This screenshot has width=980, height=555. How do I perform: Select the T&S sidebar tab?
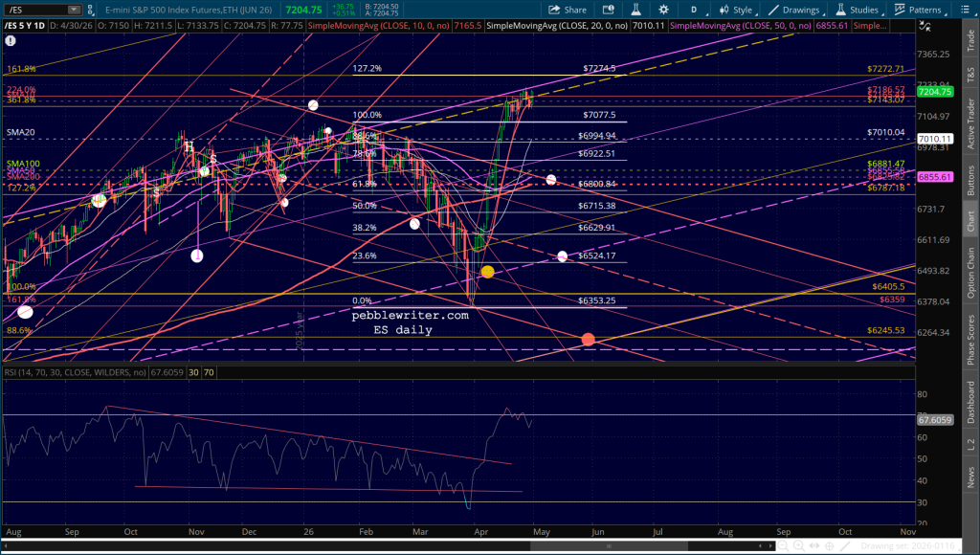970,75
